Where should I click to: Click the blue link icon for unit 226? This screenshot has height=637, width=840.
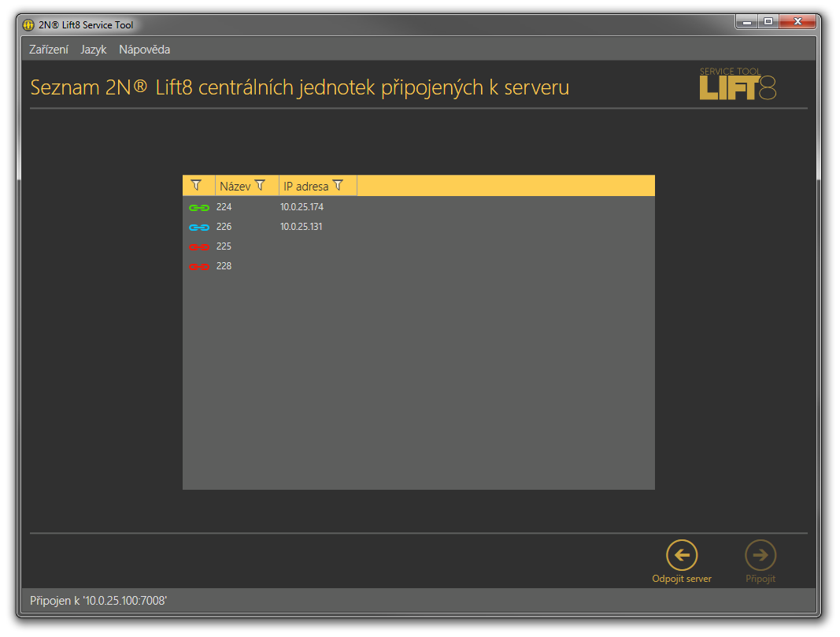click(x=198, y=228)
